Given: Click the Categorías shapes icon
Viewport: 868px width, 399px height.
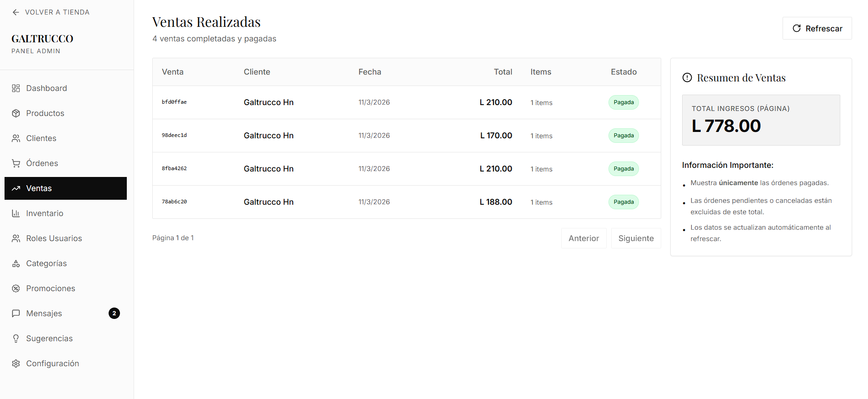Looking at the screenshot, I should [16, 263].
